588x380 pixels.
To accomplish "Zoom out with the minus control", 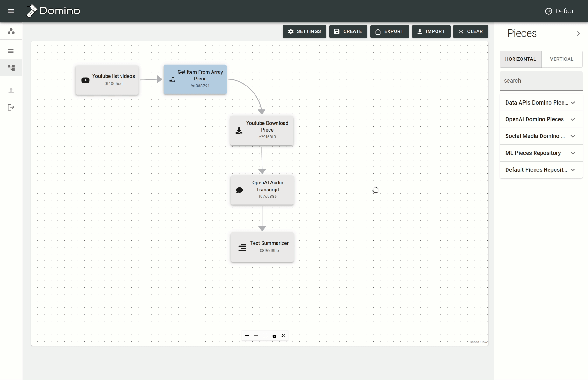I will pyautogui.click(x=256, y=335).
